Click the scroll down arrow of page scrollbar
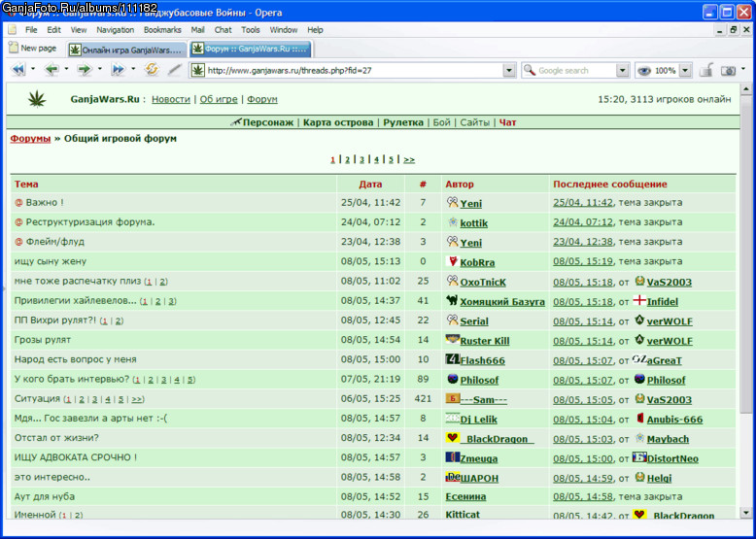756x539 pixels. [746, 513]
